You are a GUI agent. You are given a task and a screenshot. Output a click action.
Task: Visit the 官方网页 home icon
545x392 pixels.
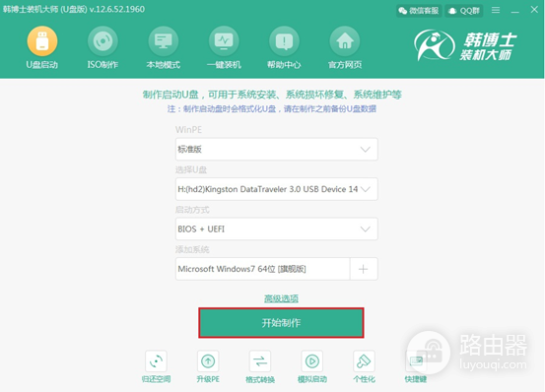coord(345,41)
